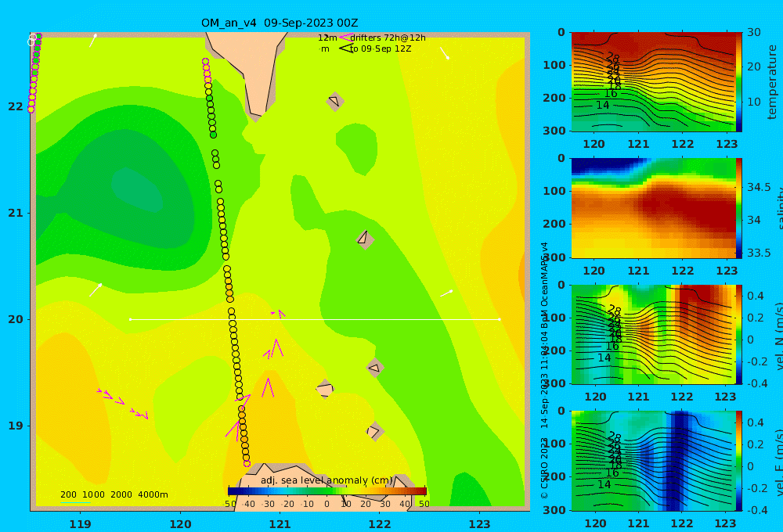The height and width of the screenshot is (532, 783).
Task: Click longitude label 119 on main map
Action: click(80, 524)
